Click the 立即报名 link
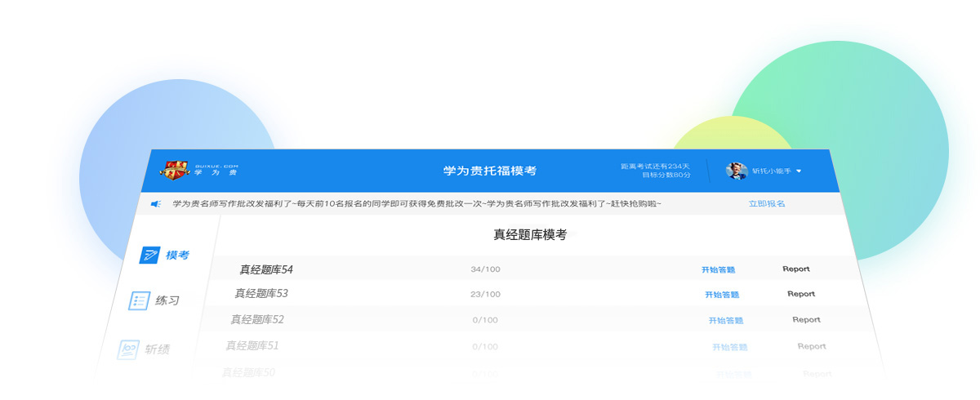Viewport: 980px width, 400px height. click(767, 203)
